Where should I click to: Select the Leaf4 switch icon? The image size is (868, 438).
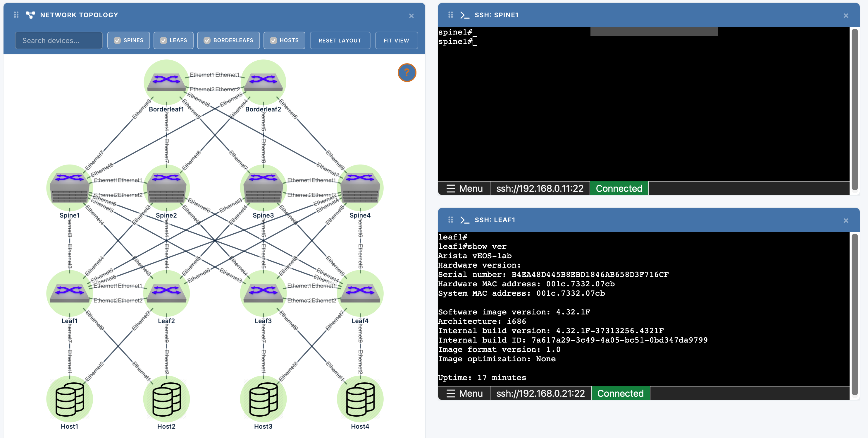(x=360, y=293)
